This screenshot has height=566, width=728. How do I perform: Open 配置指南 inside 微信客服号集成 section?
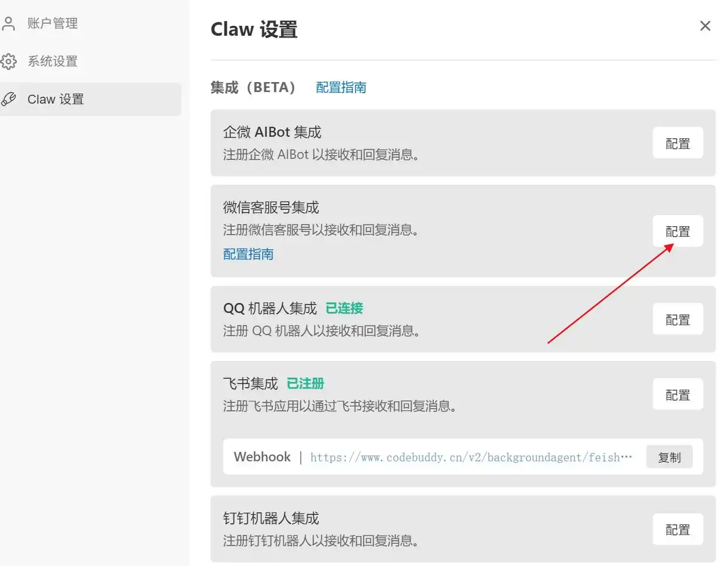tap(248, 254)
